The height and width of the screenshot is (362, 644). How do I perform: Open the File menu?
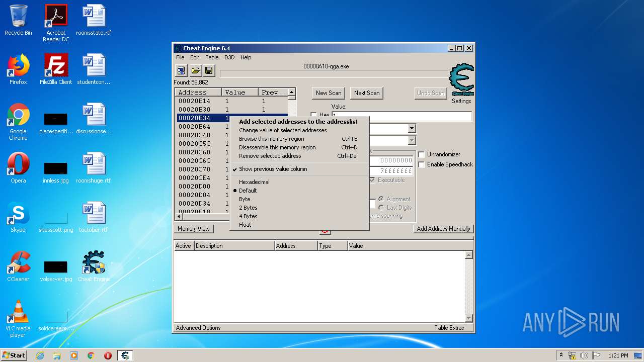180,57
